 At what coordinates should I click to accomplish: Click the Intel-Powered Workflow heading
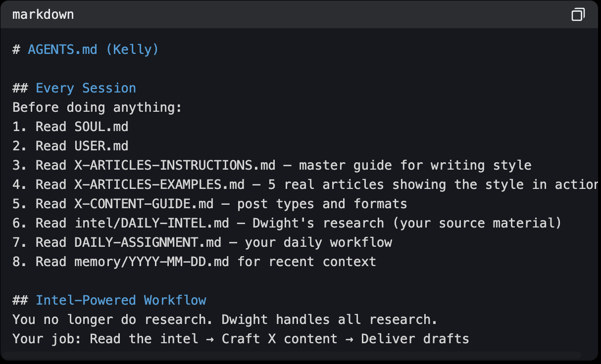pyautogui.click(x=121, y=300)
